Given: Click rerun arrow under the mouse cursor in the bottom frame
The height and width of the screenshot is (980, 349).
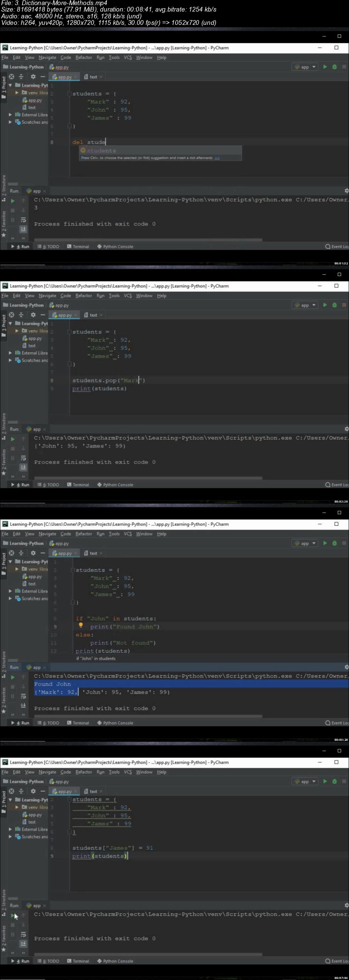Looking at the screenshot, I should tap(13, 915).
